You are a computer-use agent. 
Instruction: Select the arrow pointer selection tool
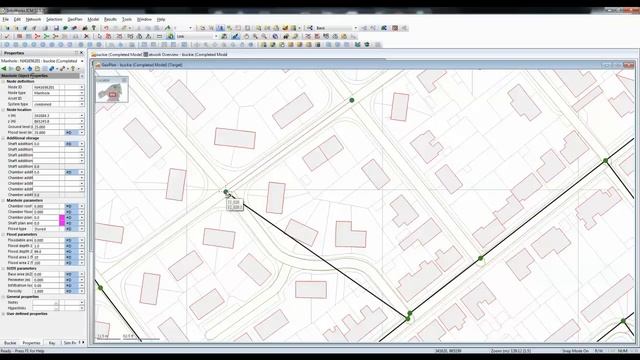tap(100, 36)
